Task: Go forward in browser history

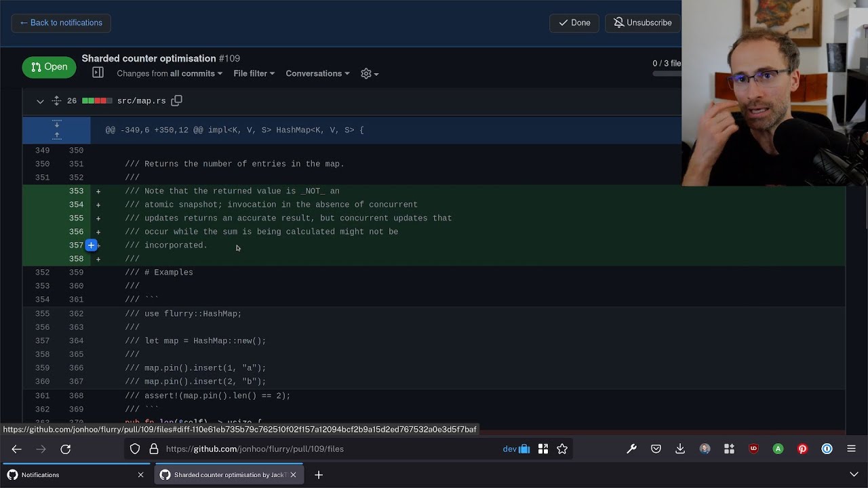Action: 41,449
